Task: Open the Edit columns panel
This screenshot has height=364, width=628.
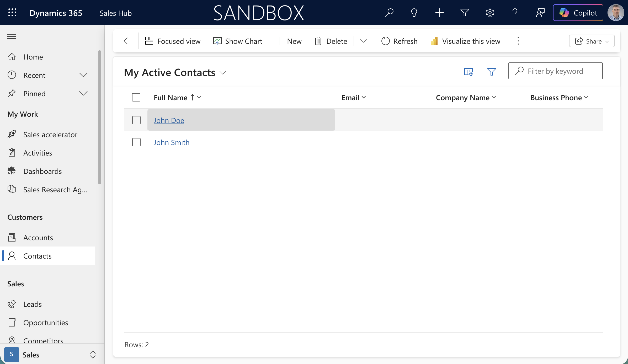Action: [468, 72]
